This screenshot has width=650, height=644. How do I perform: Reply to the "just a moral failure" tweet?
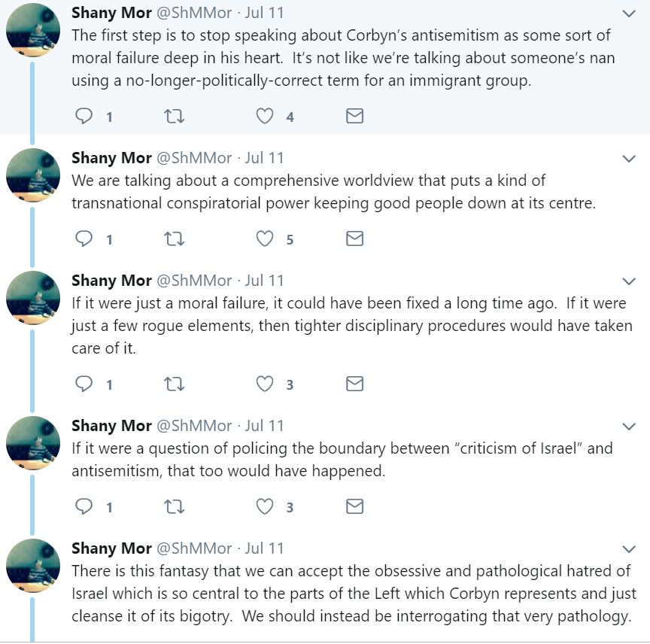tap(85, 384)
